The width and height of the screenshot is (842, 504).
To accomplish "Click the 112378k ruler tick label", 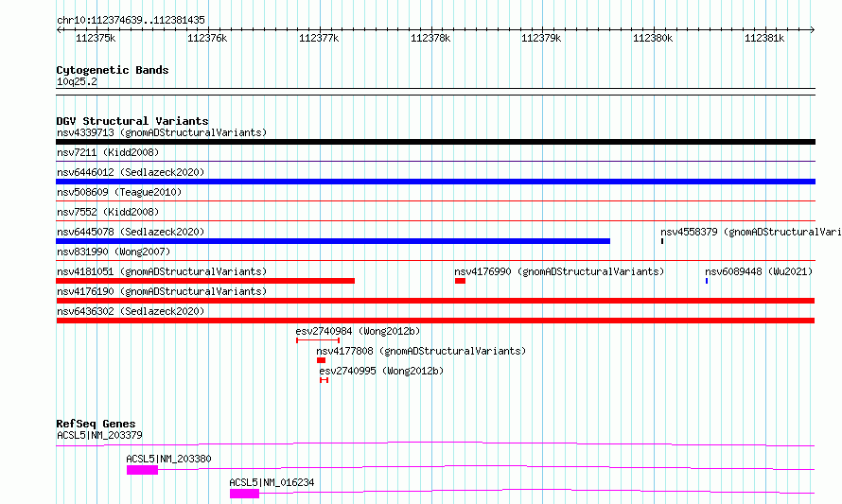I will (430, 38).
